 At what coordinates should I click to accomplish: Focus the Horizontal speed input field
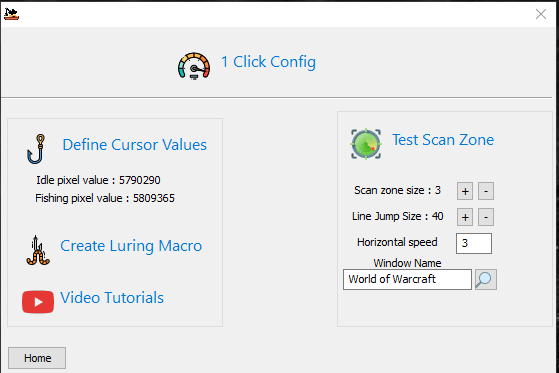tap(474, 244)
